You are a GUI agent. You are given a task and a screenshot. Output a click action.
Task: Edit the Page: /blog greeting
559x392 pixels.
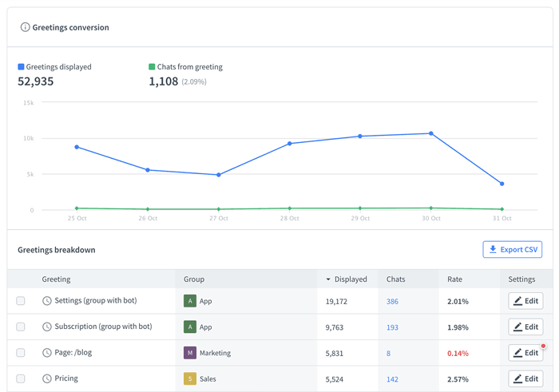tap(525, 353)
